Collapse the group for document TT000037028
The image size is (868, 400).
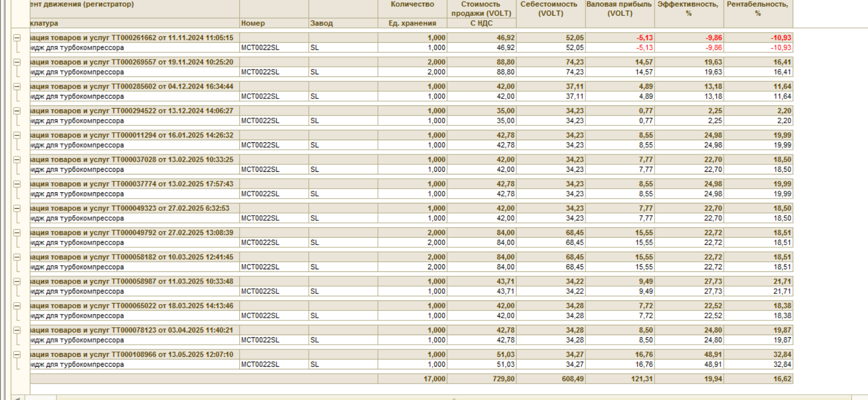click(x=17, y=160)
